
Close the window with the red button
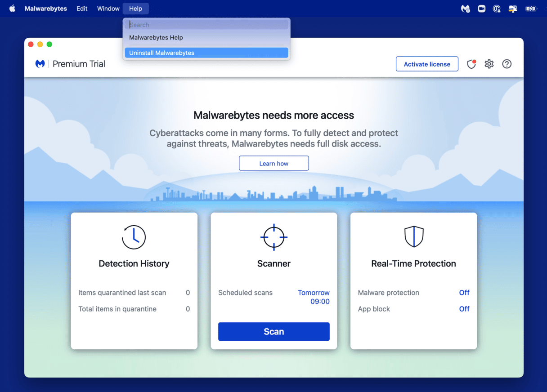[31, 44]
